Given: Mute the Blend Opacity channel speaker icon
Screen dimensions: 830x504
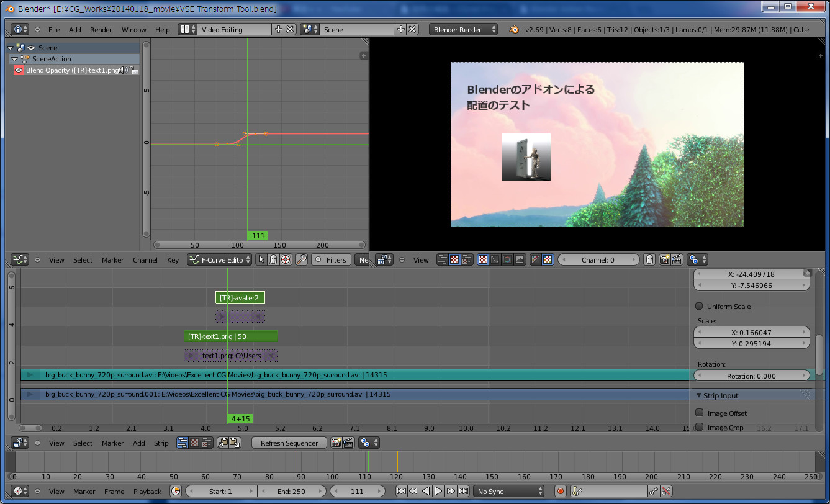Looking at the screenshot, I should [x=124, y=70].
